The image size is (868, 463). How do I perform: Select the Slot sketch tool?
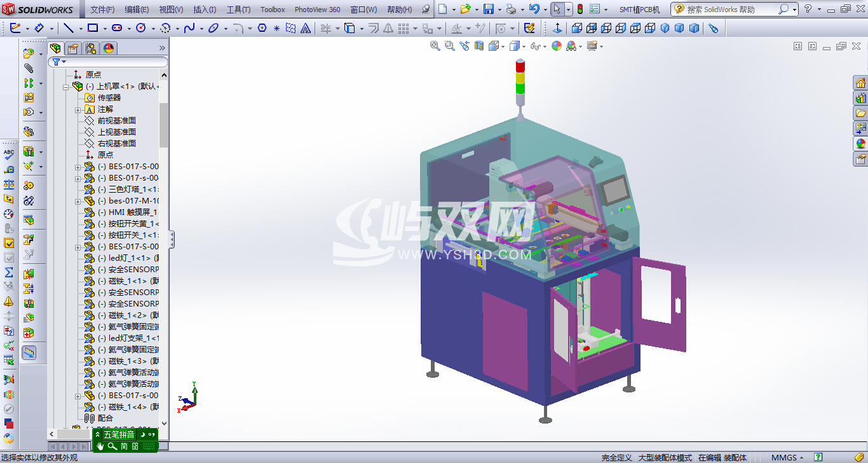tap(117, 28)
